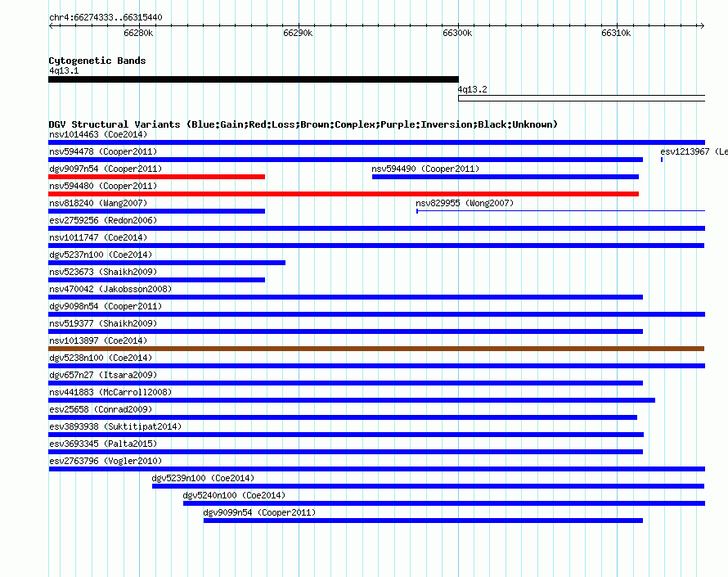This screenshot has height=577, width=728.
Task: Select the blue dgv5239n100 gain bar
Action: coord(428,486)
